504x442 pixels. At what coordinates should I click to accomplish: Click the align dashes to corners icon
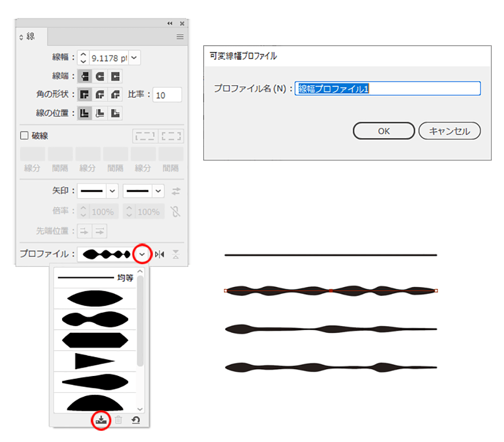(171, 136)
